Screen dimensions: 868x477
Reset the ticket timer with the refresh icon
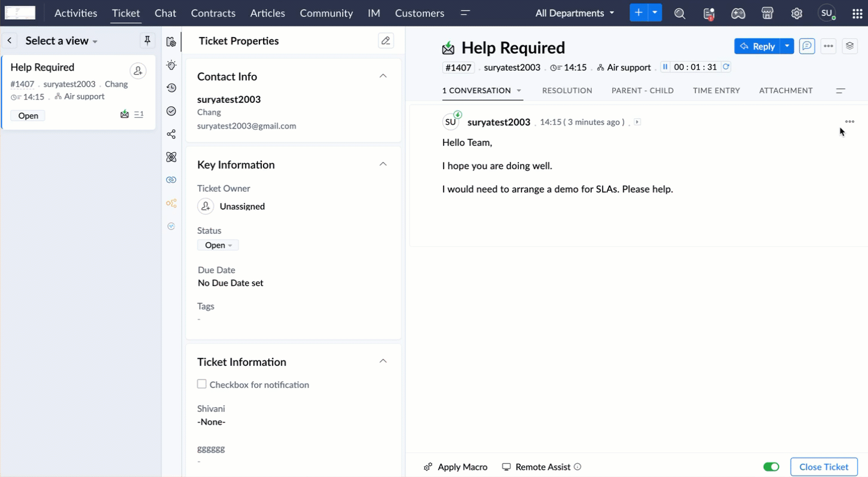pos(726,67)
